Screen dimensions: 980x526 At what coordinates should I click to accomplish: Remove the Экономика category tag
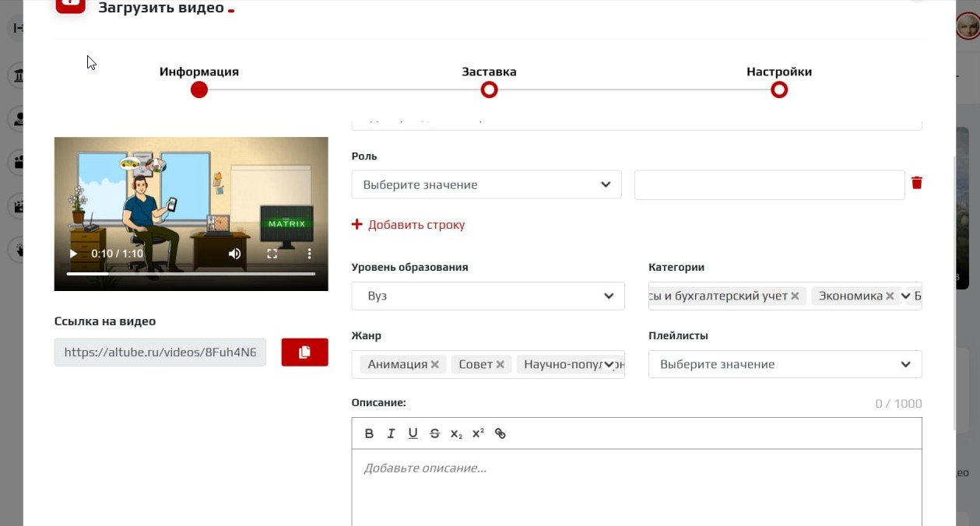[x=890, y=296]
